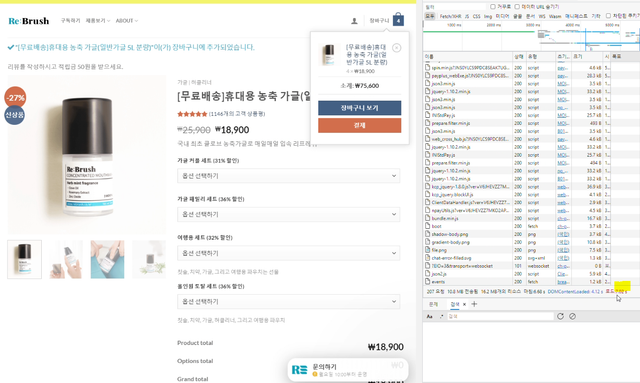Open 가글 커플 세트 option dropdown
640x383 pixels.
click(289, 176)
